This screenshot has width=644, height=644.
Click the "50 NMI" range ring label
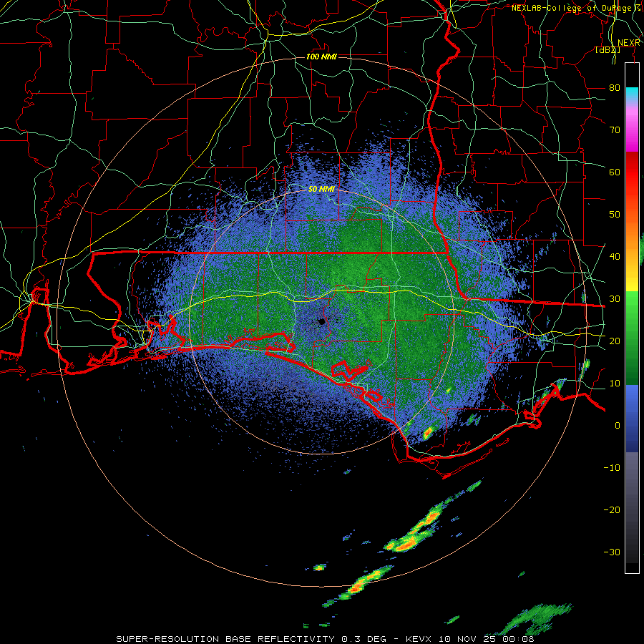pyautogui.click(x=321, y=189)
